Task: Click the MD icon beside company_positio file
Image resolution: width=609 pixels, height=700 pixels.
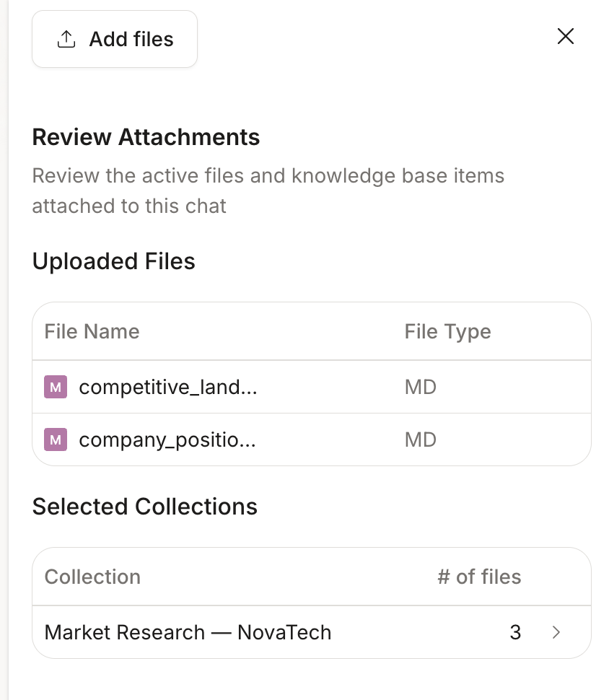Action: (x=56, y=439)
